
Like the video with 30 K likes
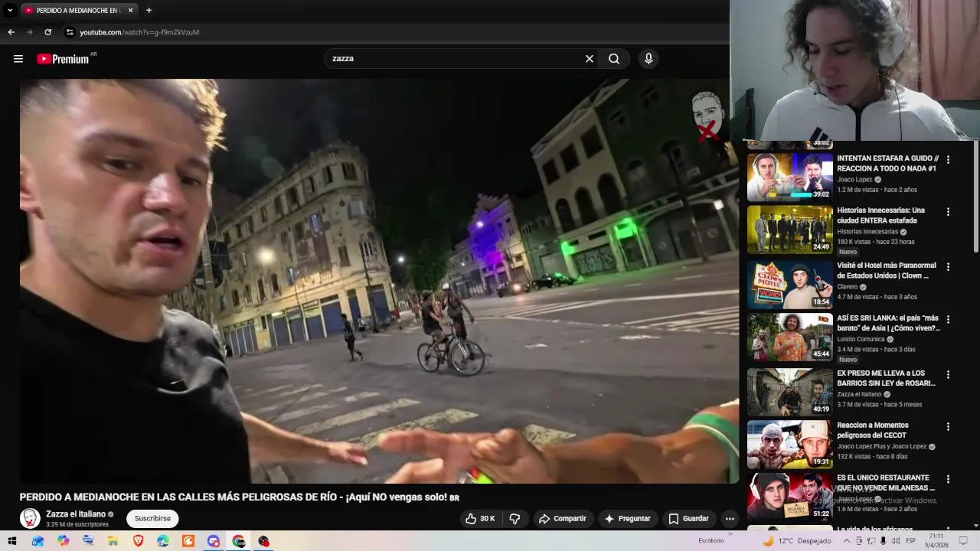pyautogui.click(x=481, y=519)
